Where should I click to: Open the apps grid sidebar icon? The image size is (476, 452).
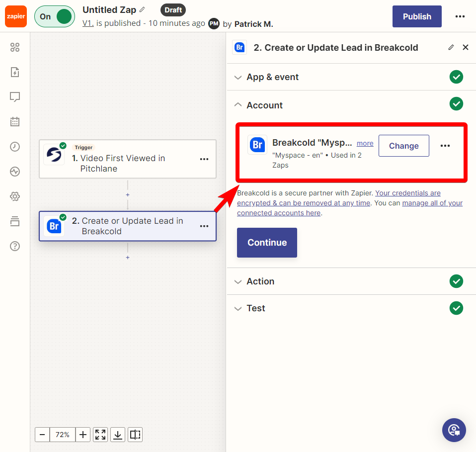tap(15, 47)
